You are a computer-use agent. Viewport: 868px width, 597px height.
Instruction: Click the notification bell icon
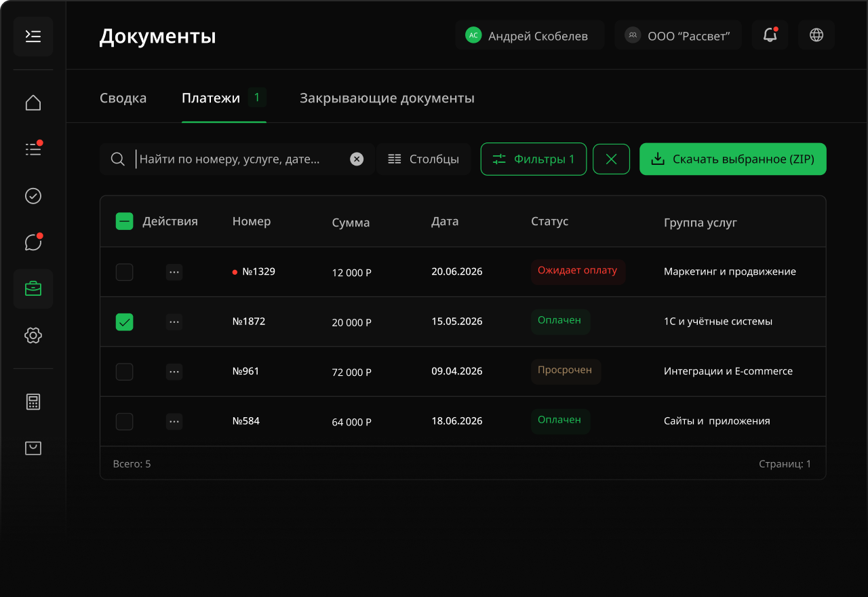point(770,35)
